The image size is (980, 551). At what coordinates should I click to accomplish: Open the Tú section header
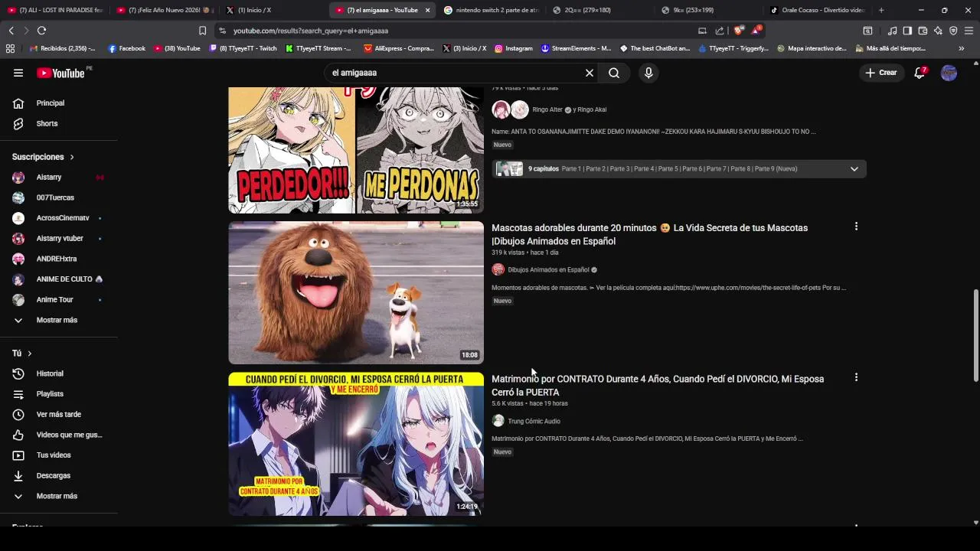point(21,354)
